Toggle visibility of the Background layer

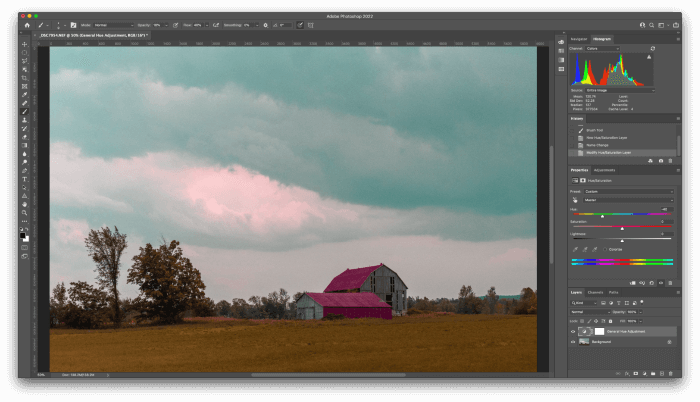point(573,342)
